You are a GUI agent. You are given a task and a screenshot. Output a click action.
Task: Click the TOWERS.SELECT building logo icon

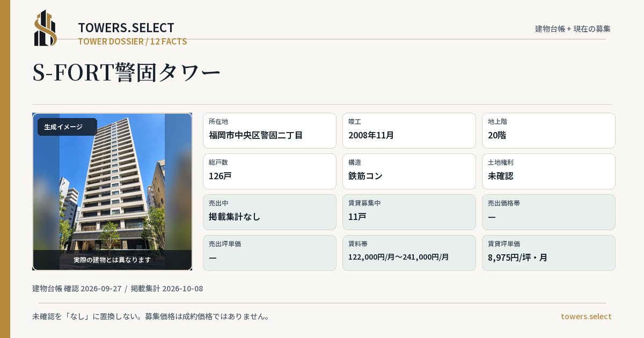click(x=46, y=28)
